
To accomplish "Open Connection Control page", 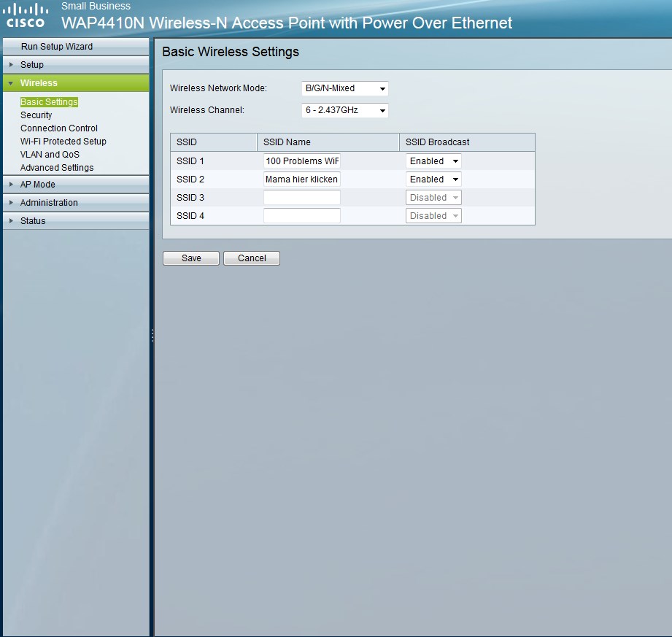I will click(58, 128).
